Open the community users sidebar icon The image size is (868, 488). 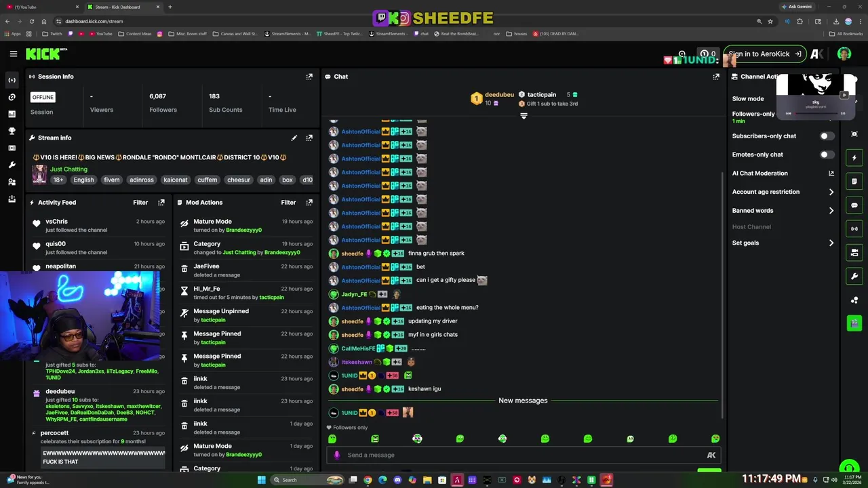click(x=12, y=182)
